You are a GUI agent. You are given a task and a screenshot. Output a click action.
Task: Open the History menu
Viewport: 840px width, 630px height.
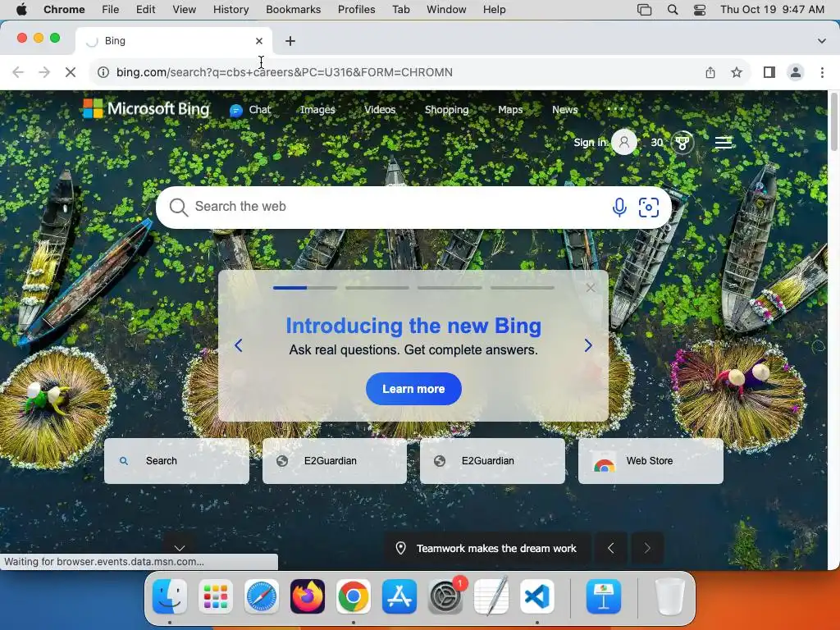coord(231,10)
